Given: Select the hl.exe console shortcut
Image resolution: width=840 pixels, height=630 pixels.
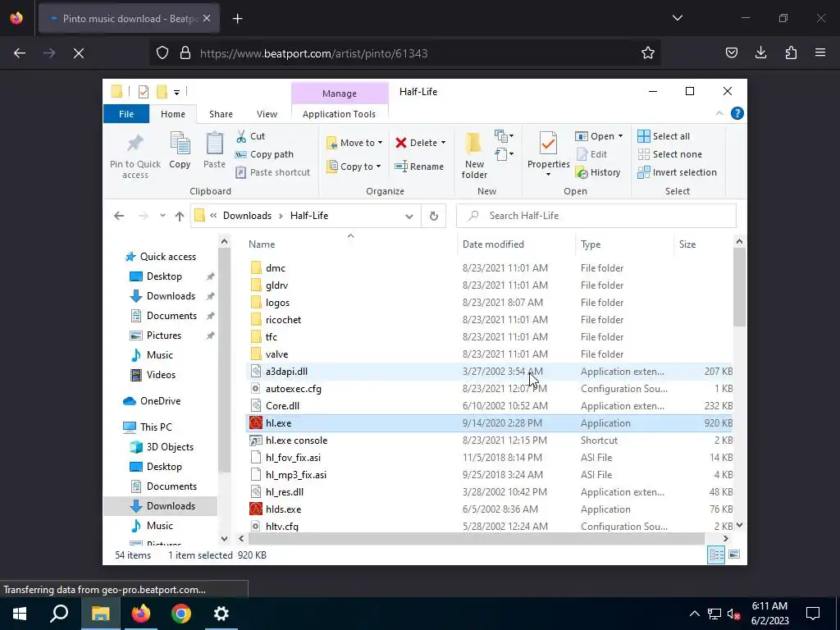Looking at the screenshot, I should 296,441.
